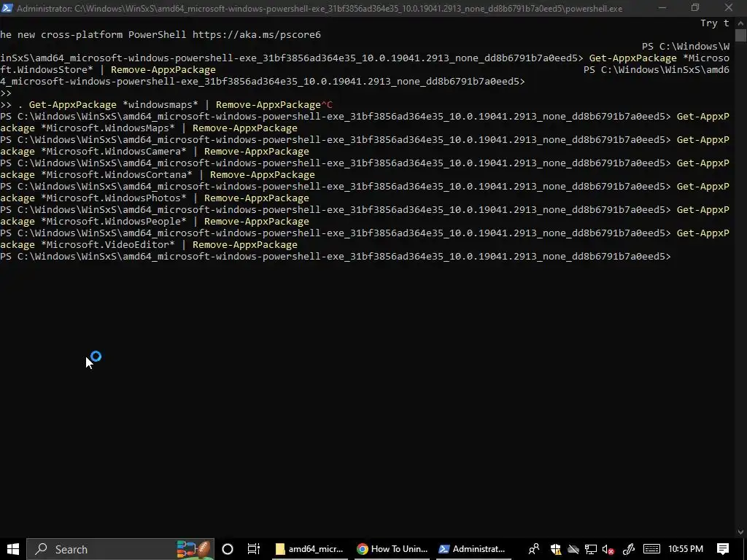The image size is (747, 560).
Task: Open the Action Center notifications icon
Action: (x=723, y=549)
